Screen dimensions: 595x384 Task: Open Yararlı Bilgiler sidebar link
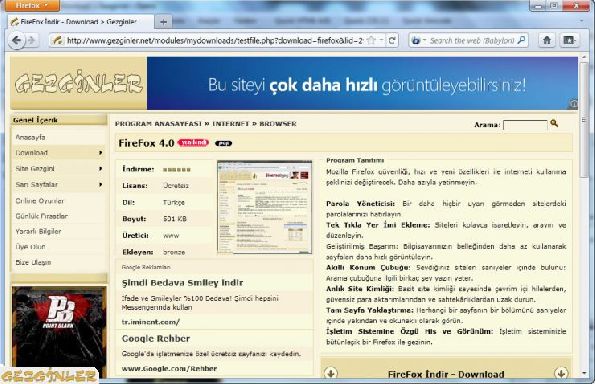coord(38,231)
